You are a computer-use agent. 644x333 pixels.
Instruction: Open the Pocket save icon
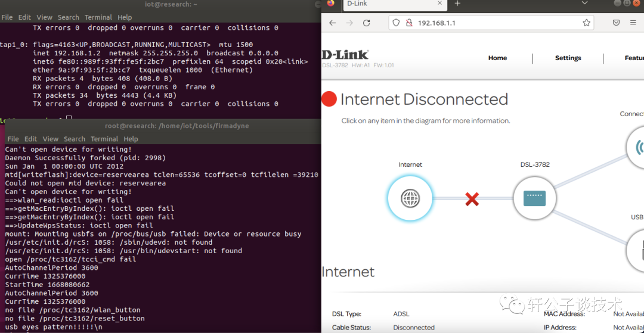click(617, 23)
